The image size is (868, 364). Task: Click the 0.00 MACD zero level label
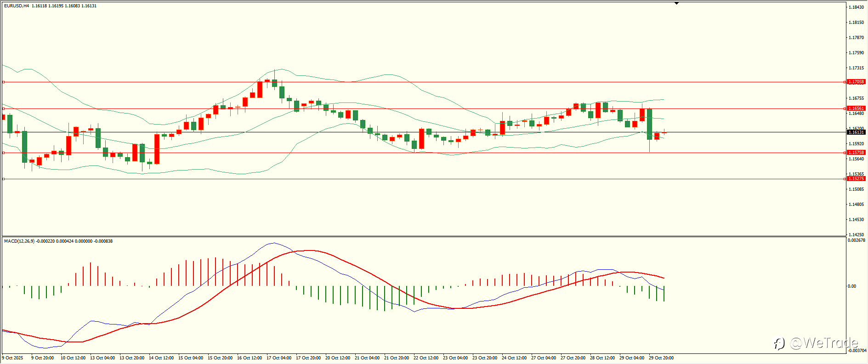(x=852, y=286)
